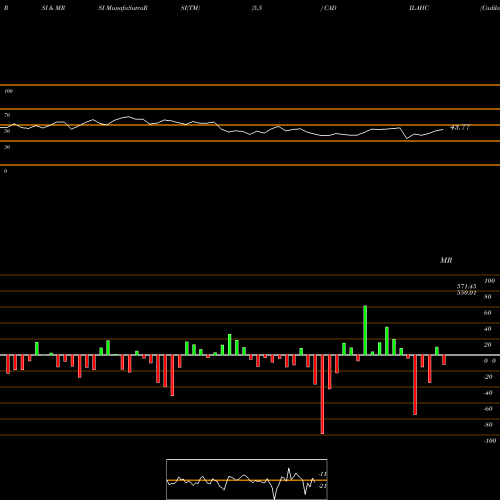Click the RSI axis label 0
Viewport: 500px width, 500px height.
pos(5,171)
